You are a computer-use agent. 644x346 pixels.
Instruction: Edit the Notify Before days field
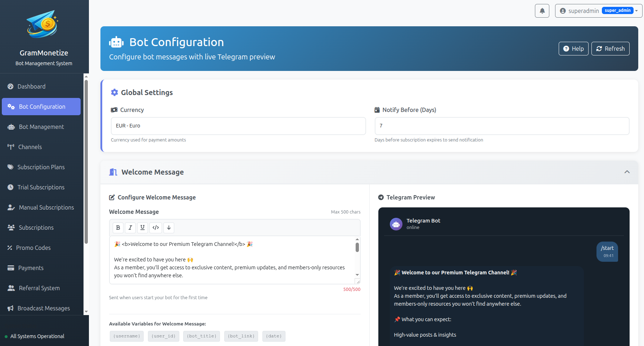(501, 126)
